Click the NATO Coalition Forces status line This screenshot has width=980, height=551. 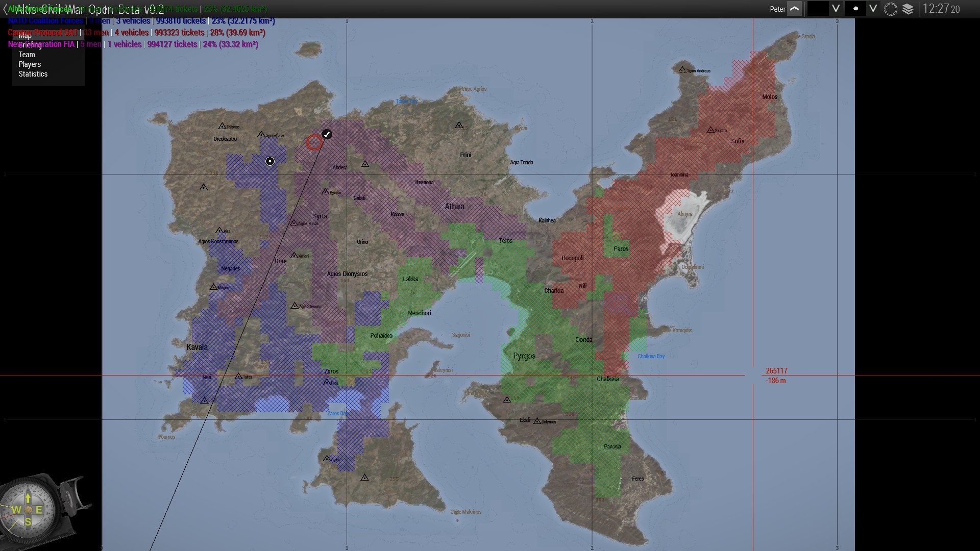[x=141, y=21]
